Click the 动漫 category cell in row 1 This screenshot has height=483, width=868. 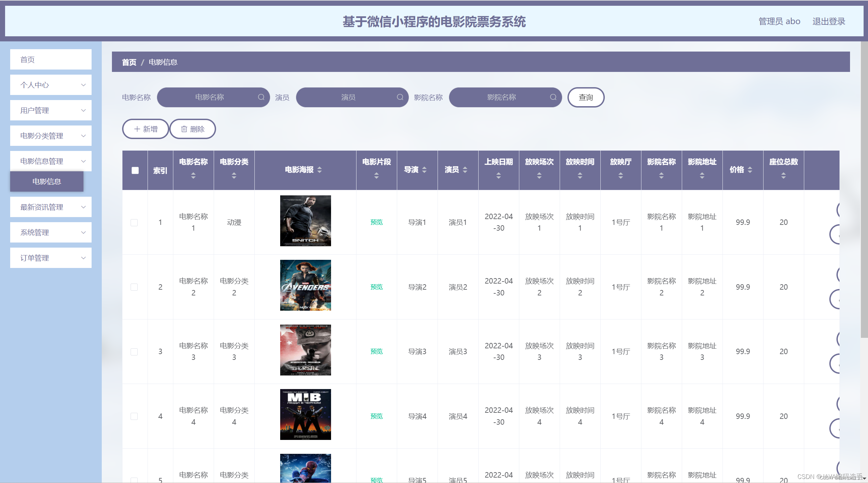pos(234,223)
